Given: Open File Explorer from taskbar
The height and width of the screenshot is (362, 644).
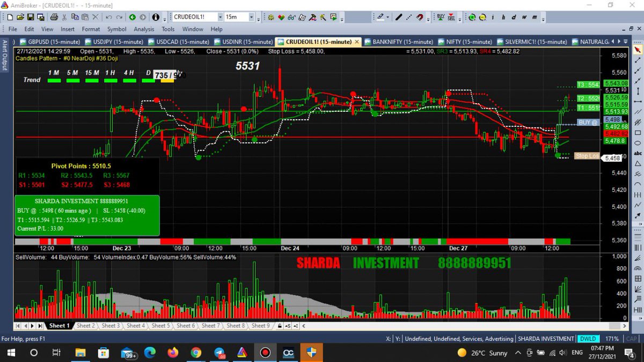Looking at the screenshot, I should tap(80, 353).
